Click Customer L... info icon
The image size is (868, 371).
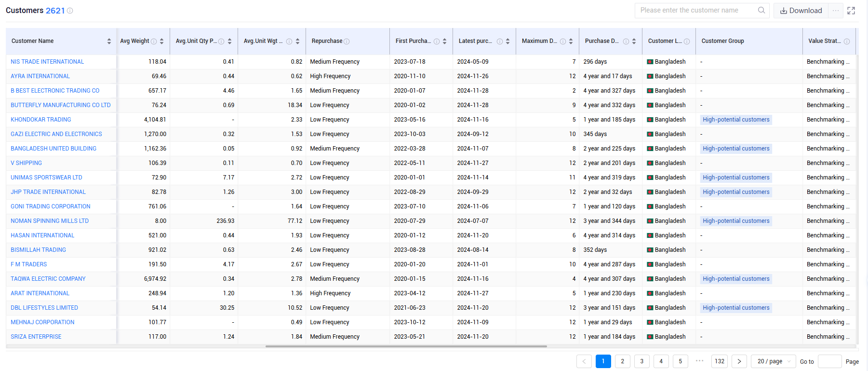pos(687,41)
